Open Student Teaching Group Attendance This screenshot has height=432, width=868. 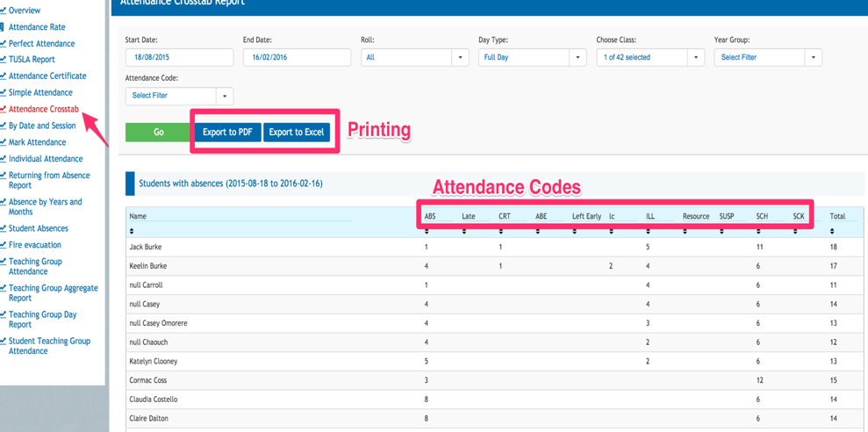[x=49, y=346]
